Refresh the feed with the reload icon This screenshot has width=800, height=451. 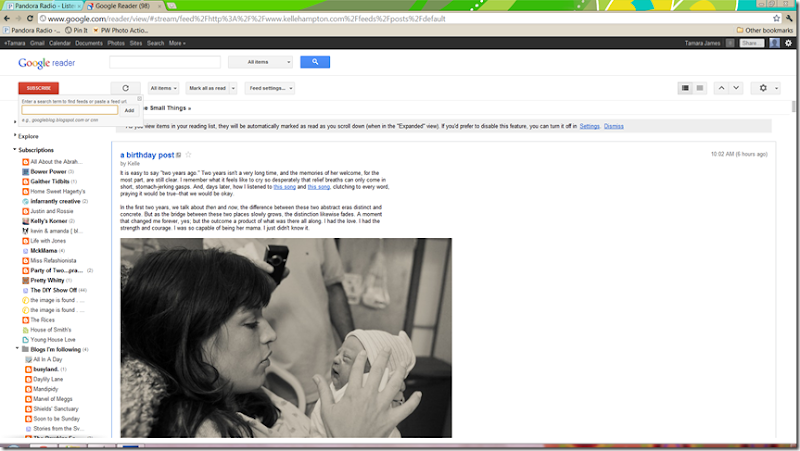point(126,88)
